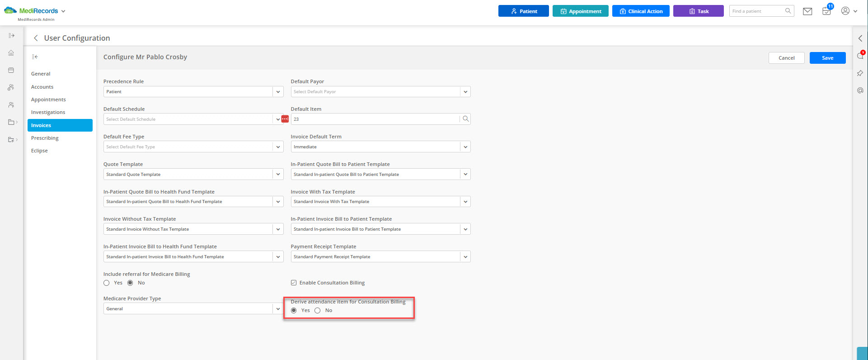Click the red ellipsis icon beside Default Schedule
868x360 pixels.
[x=285, y=119]
